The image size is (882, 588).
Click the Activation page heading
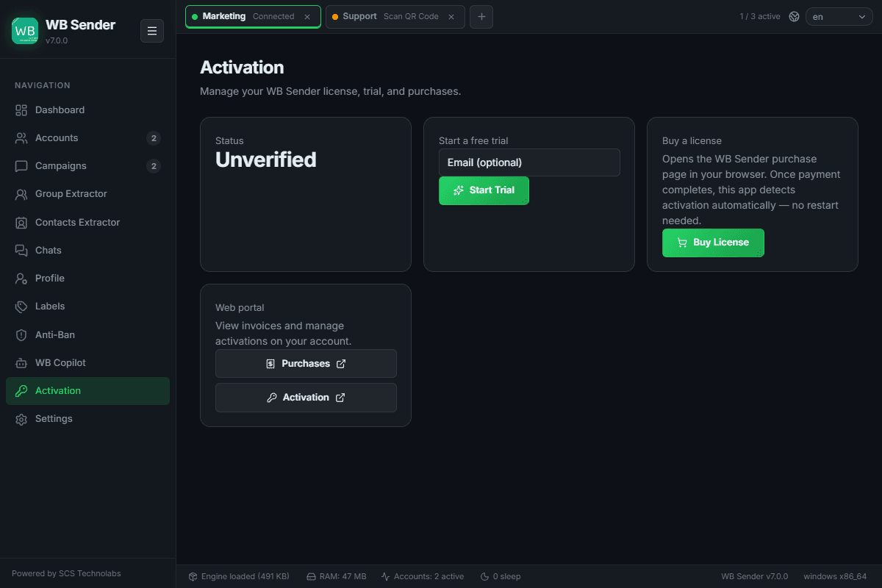pos(242,68)
